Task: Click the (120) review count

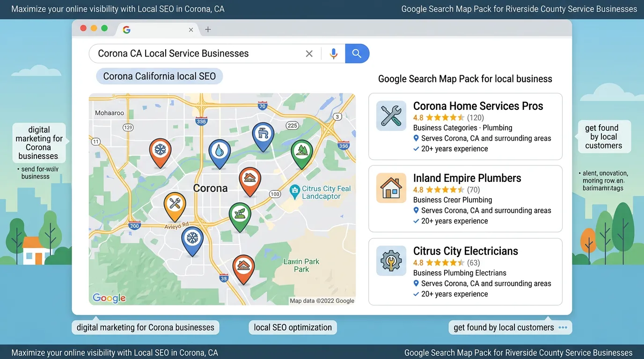Action: pos(476,118)
